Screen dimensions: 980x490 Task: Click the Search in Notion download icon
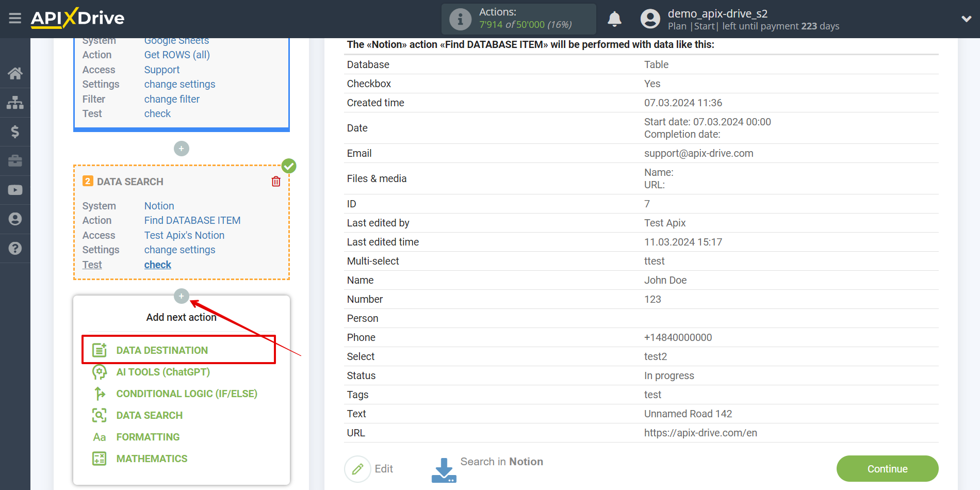(x=444, y=470)
